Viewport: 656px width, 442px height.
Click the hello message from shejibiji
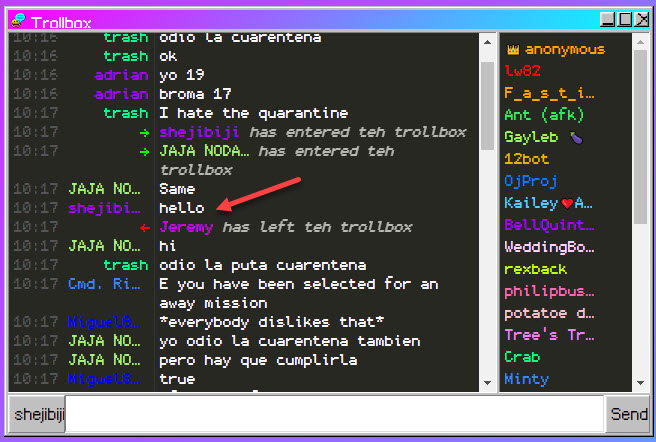181,208
